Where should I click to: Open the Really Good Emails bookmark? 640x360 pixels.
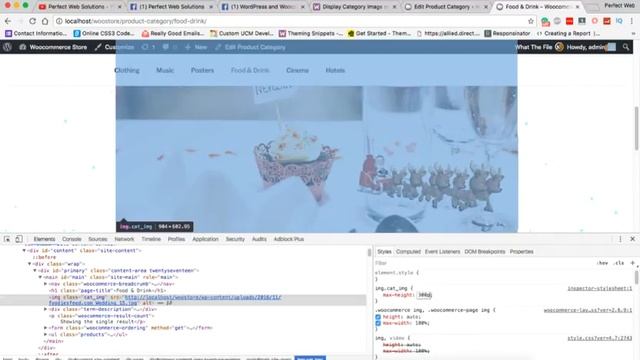(x=173, y=33)
